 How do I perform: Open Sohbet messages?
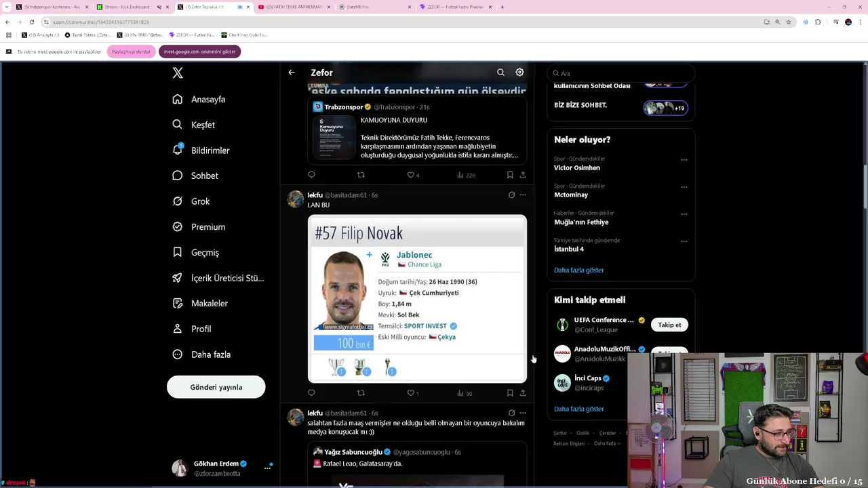point(195,176)
